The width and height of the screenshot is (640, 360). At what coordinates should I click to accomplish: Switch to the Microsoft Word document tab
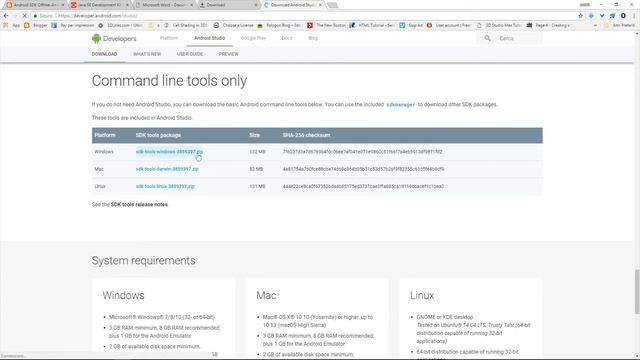tap(163, 5)
